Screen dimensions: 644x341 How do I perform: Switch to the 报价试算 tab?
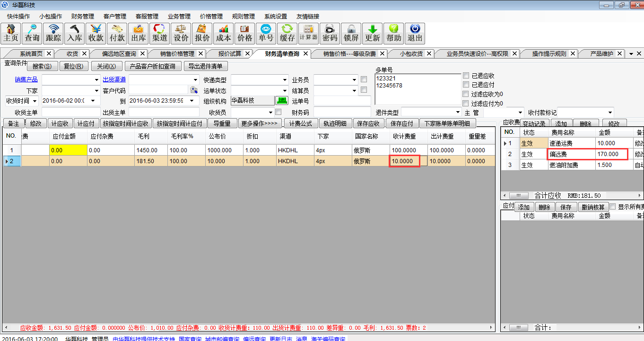(230, 53)
